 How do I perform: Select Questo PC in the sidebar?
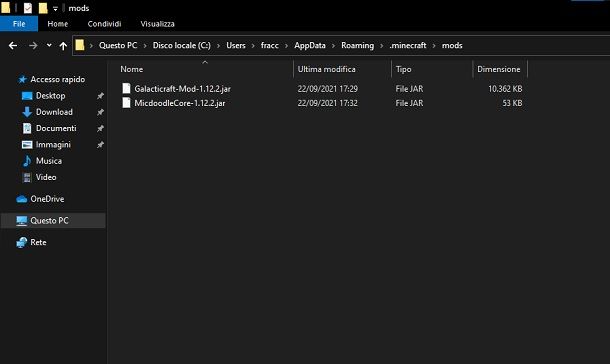pyautogui.click(x=53, y=220)
